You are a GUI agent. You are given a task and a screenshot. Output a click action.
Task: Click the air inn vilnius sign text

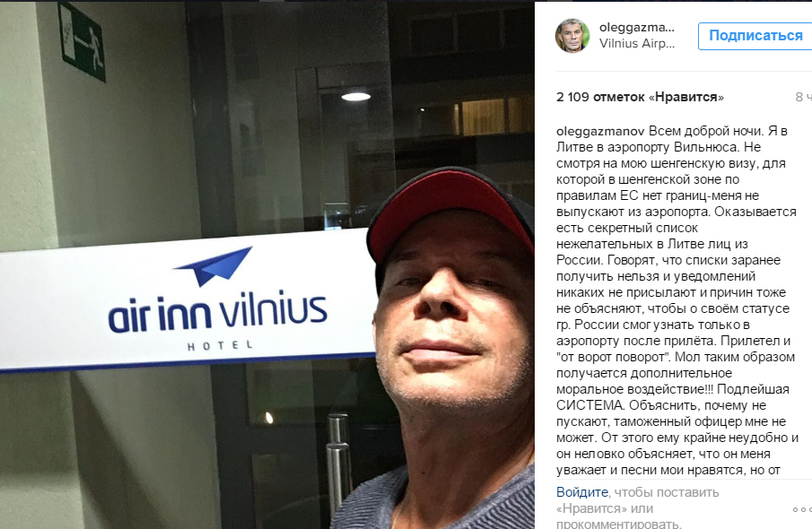(217, 312)
